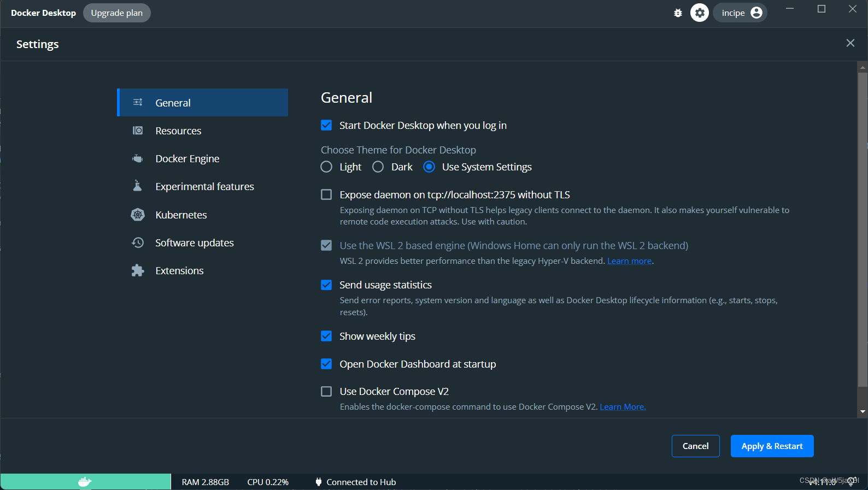Image resolution: width=868 pixels, height=490 pixels.
Task: Select the Dark theme radio button
Action: coord(378,167)
